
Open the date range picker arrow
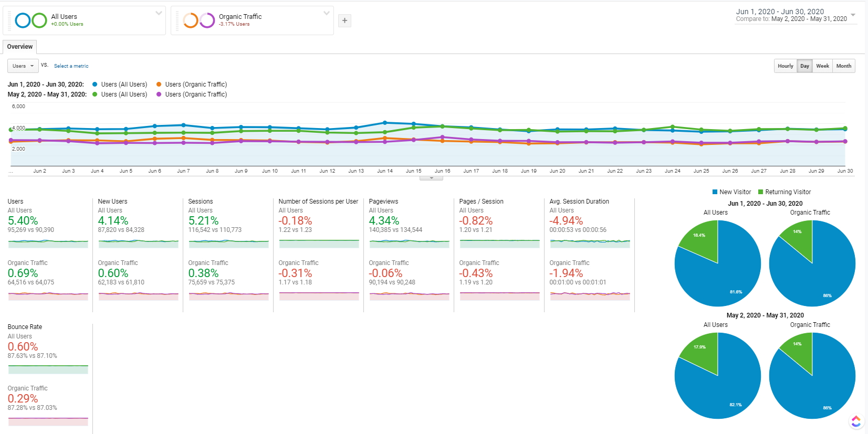pyautogui.click(x=853, y=15)
